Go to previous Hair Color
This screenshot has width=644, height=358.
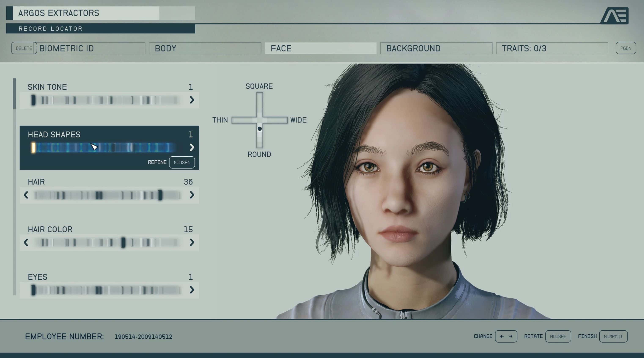tap(26, 242)
